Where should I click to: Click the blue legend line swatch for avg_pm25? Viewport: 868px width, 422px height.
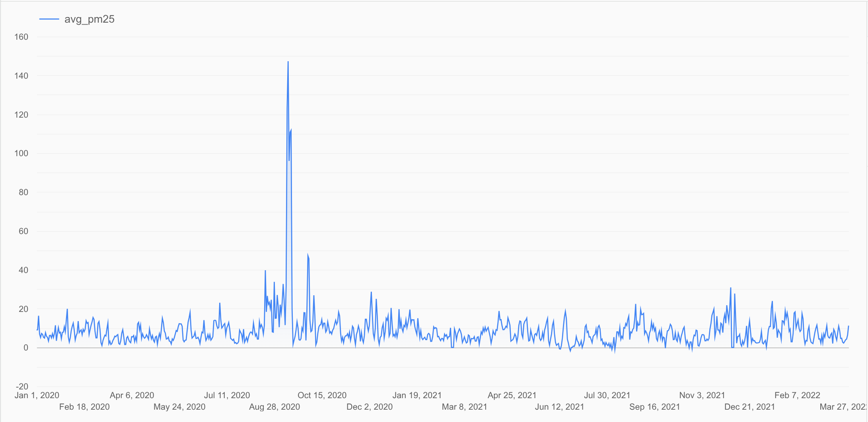pyautogui.click(x=49, y=19)
